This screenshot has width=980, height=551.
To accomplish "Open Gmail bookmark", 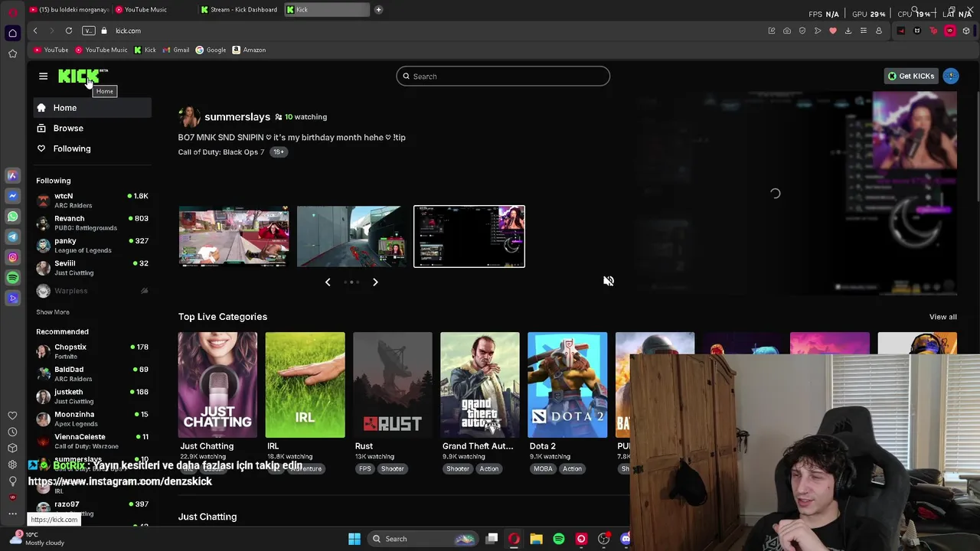I will tap(175, 50).
